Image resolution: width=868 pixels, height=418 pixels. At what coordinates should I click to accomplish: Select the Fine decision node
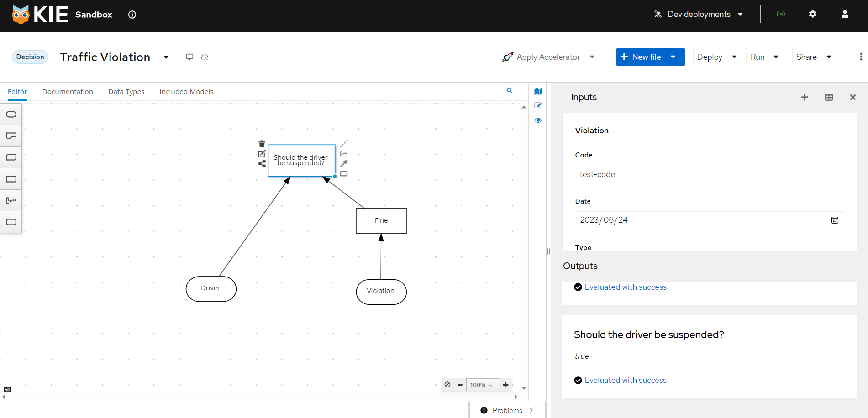pyautogui.click(x=381, y=221)
